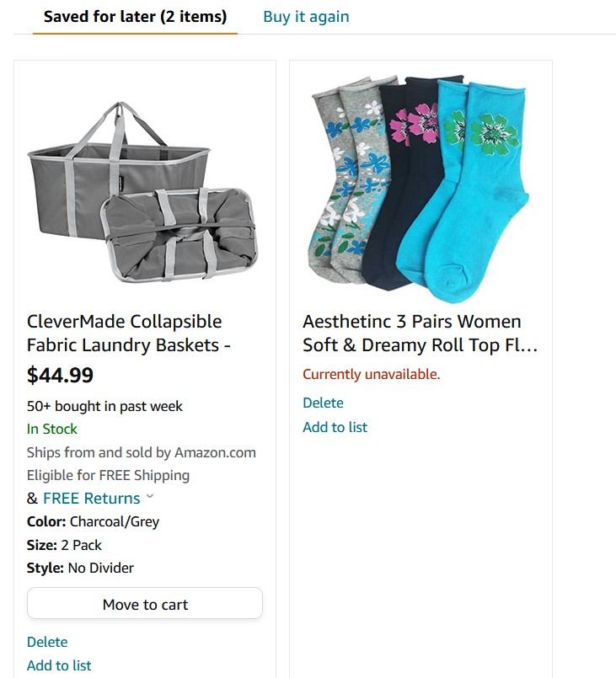Add the socks item to a list

pos(335,427)
